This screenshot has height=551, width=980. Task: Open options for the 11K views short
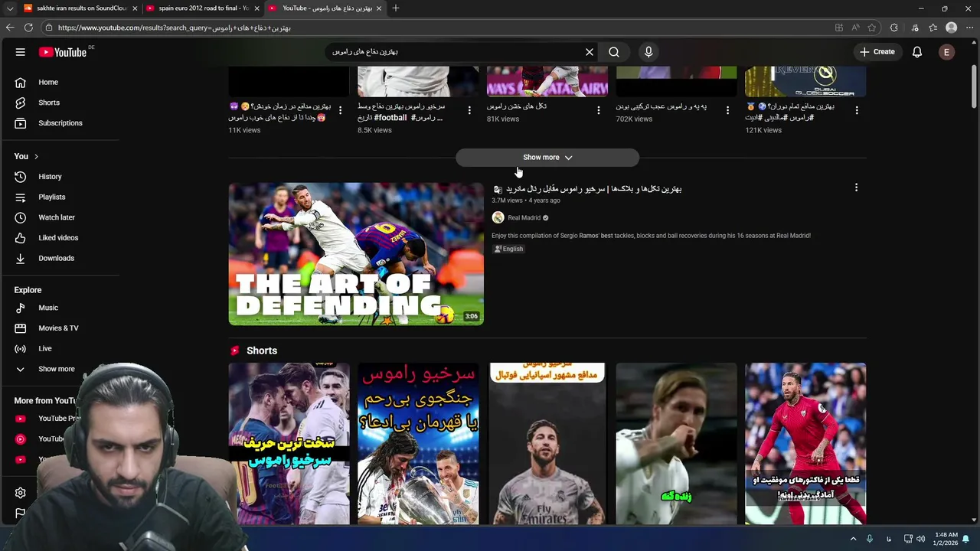(x=340, y=110)
